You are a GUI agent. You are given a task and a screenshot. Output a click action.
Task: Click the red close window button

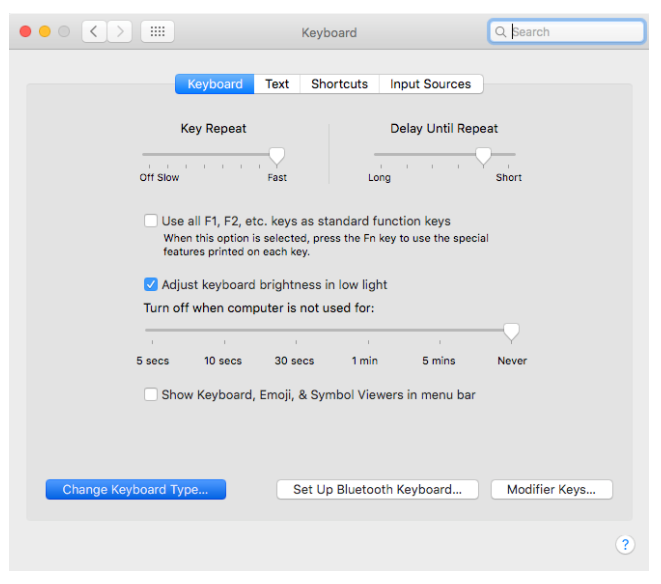26,32
